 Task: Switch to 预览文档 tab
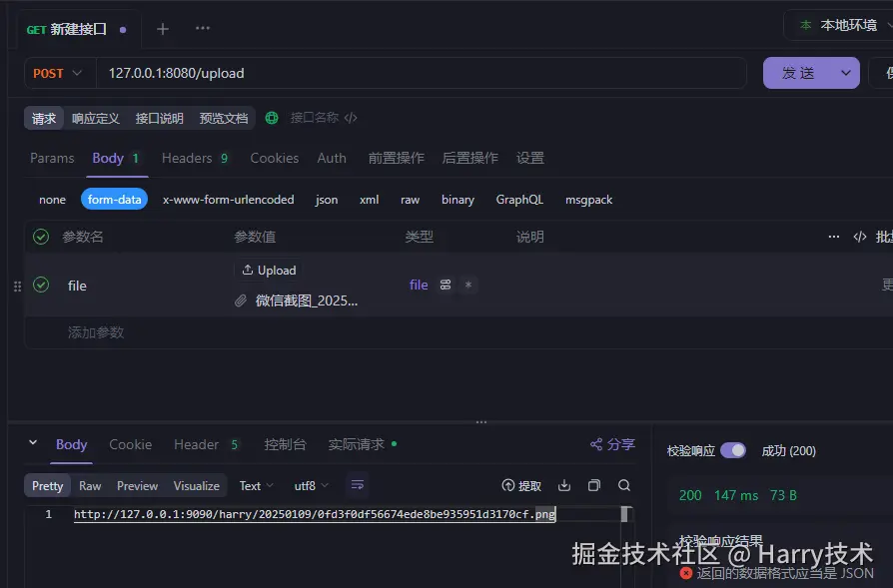coord(224,119)
